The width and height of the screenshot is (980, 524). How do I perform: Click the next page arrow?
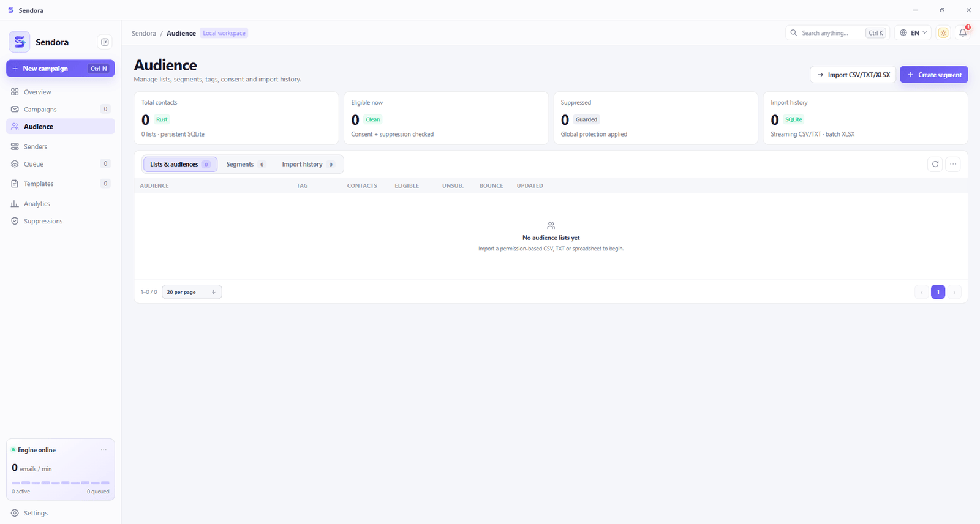954,292
